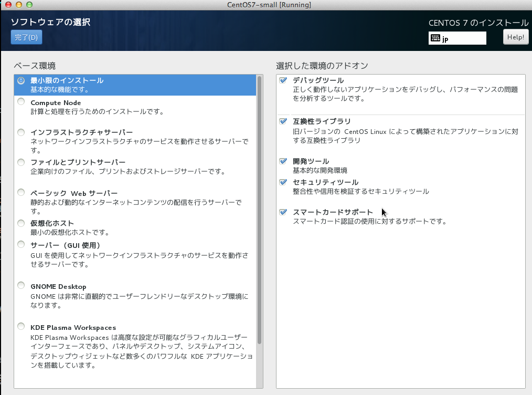Select GNOME Desktop environment
This screenshot has height=395, width=532.
tap(21, 286)
